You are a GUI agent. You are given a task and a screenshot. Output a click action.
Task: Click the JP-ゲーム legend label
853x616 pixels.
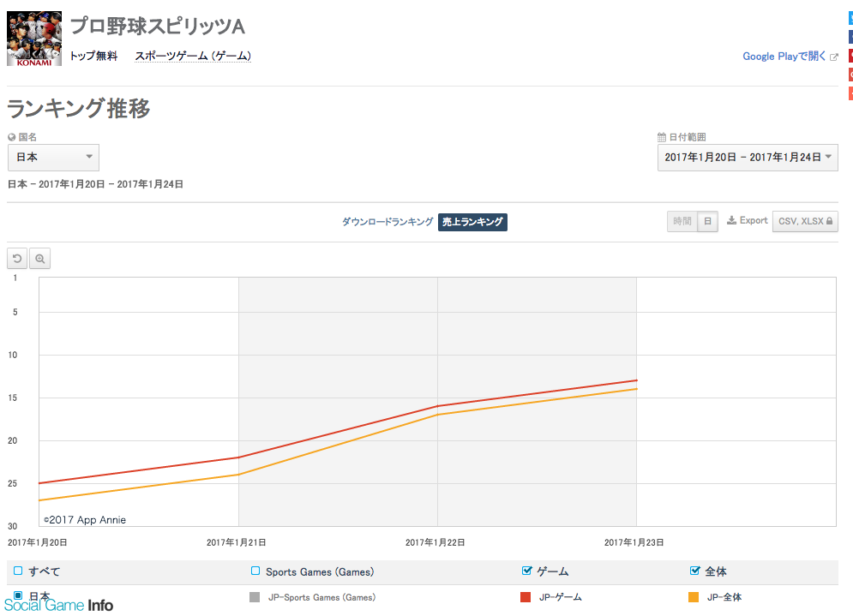tap(561, 597)
